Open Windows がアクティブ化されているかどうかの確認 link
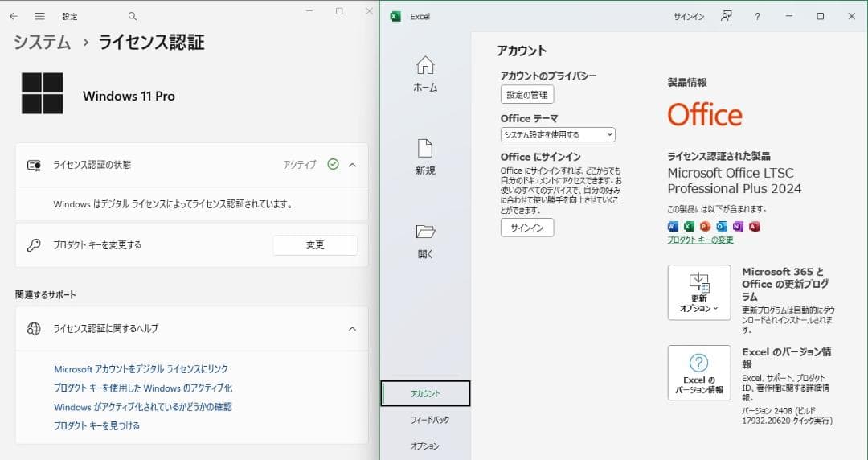 [x=143, y=407]
